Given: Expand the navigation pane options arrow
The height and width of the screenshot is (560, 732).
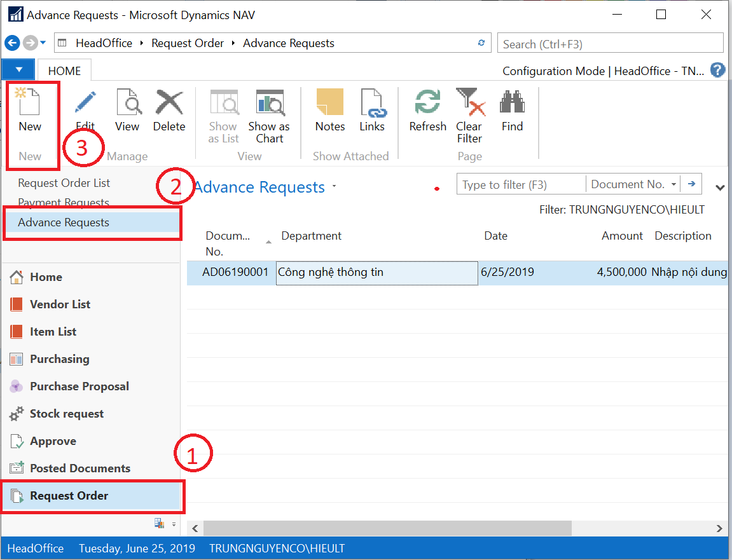Looking at the screenshot, I should tap(174, 524).
